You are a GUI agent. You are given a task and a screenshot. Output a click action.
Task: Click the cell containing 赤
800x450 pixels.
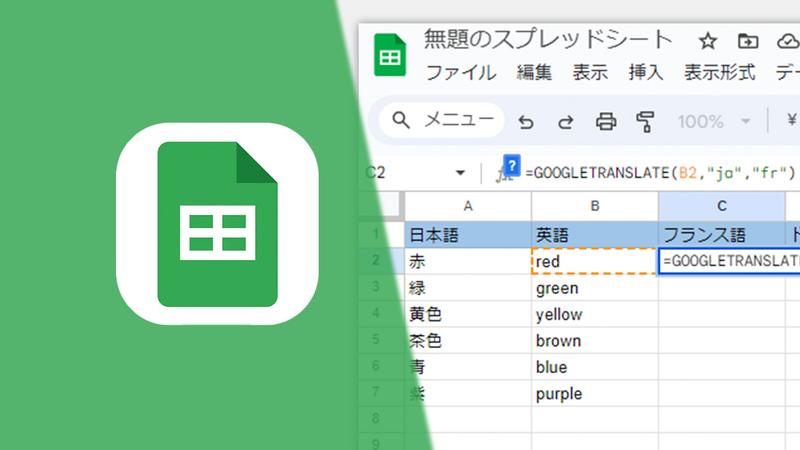click(x=468, y=261)
